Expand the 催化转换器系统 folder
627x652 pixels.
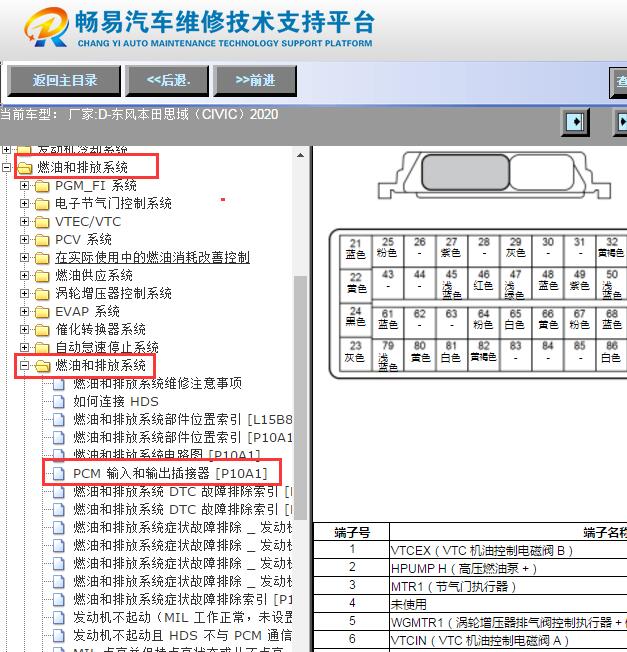click(x=25, y=329)
